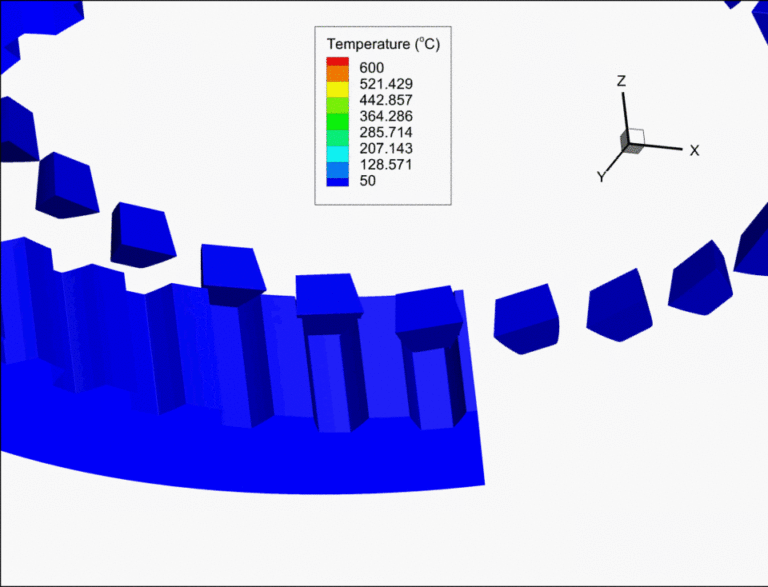The width and height of the screenshot is (768, 587).
Task: Select the Y axis label
Action: click(601, 176)
